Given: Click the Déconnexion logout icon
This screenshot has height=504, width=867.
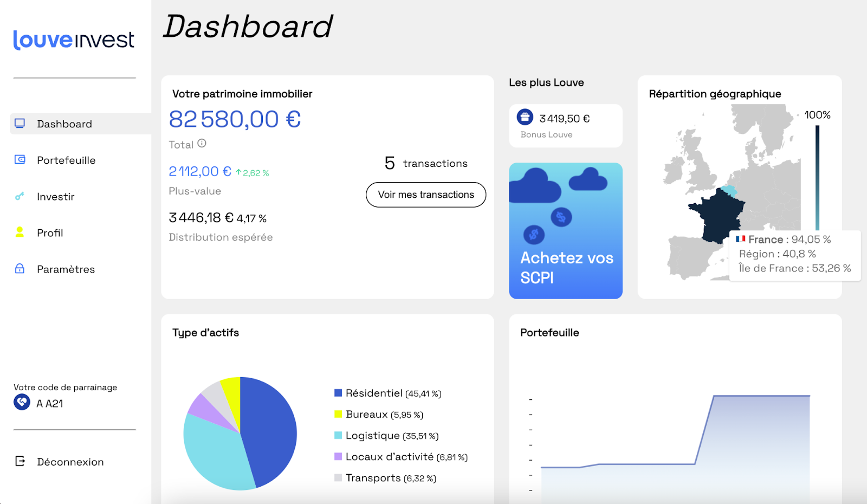Looking at the screenshot, I should point(20,461).
